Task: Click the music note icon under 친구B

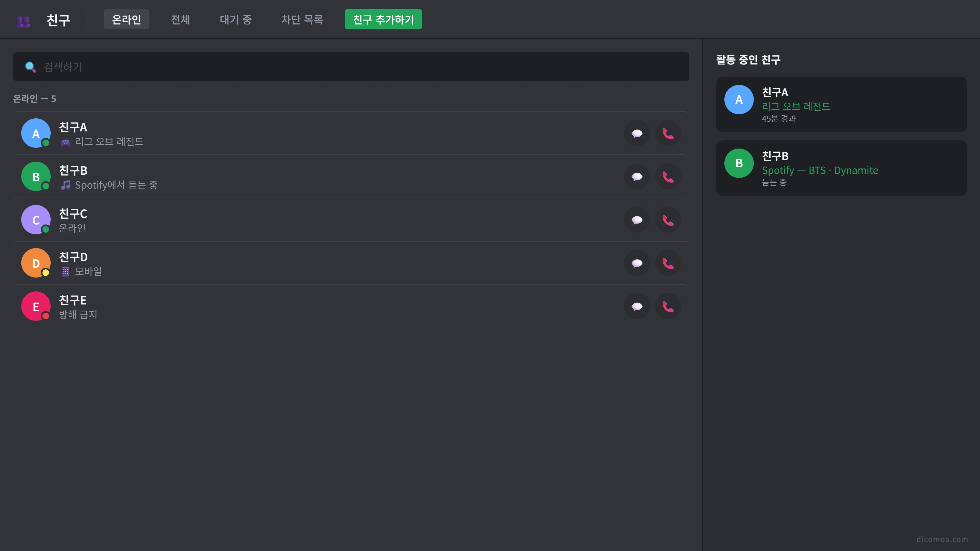Action: coord(65,185)
